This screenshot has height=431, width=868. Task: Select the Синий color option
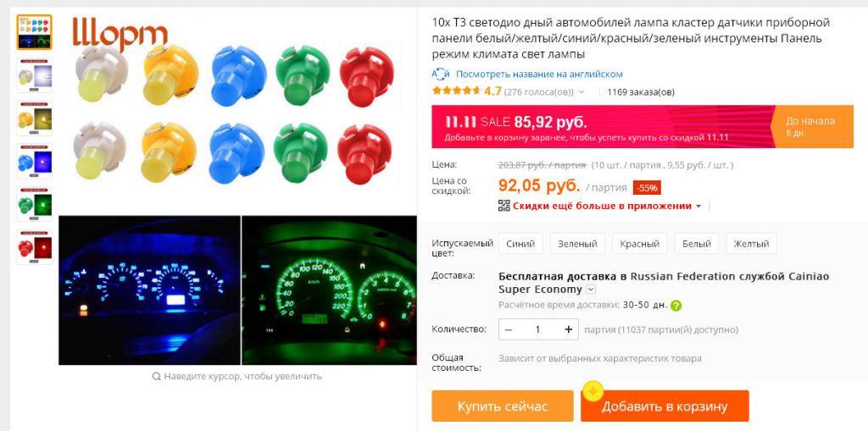[520, 243]
